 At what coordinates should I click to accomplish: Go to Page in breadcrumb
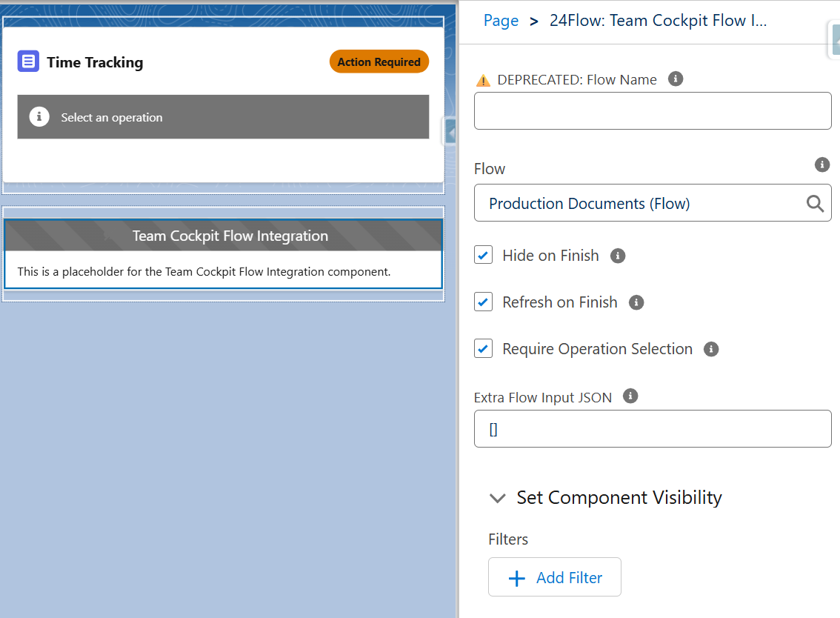point(501,20)
